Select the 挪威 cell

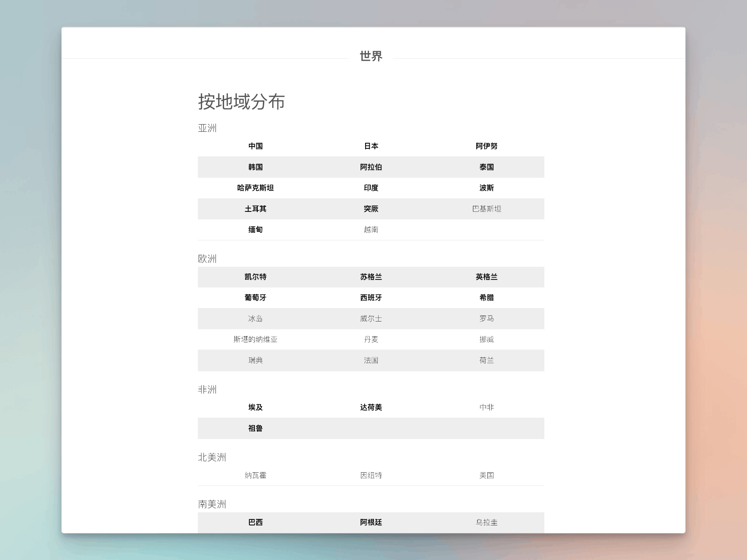pos(486,339)
